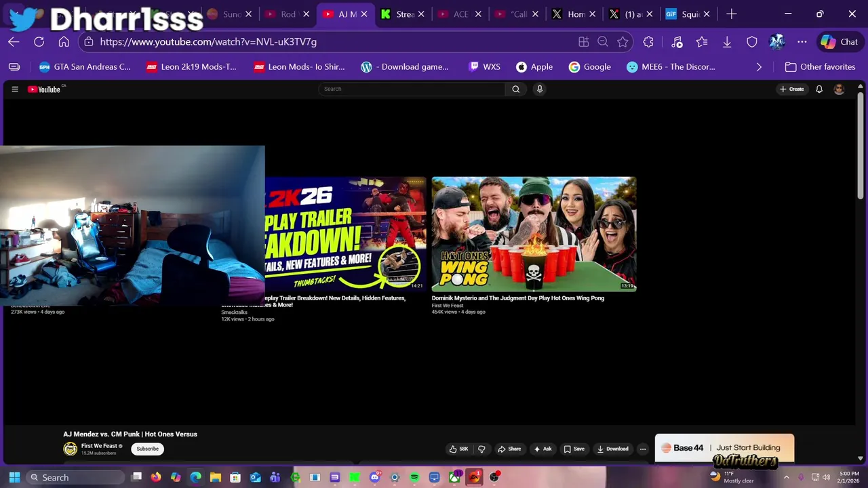868x488 pixels.
Task: Download the video via Download button
Action: pyautogui.click(x=613, y=449)
